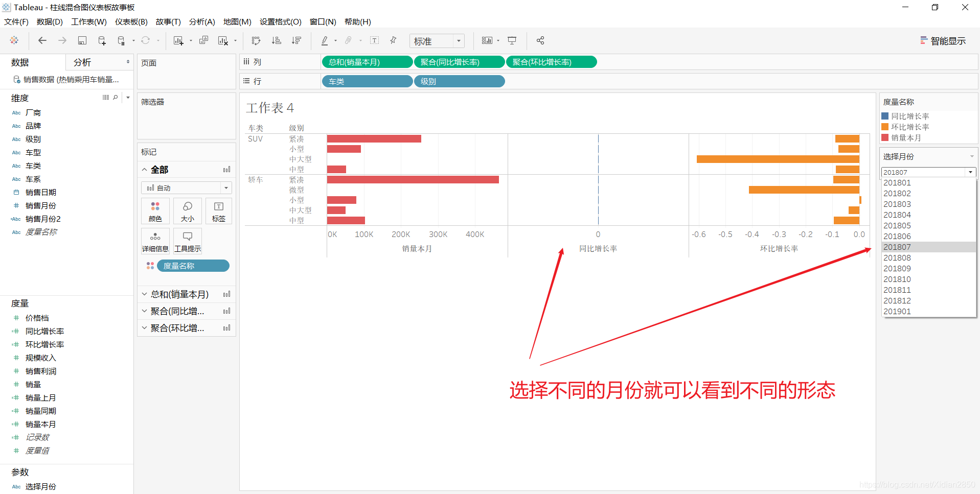Screen dimensions: 980x494
Task: Open the Label mark card
Action: (219, 211)
